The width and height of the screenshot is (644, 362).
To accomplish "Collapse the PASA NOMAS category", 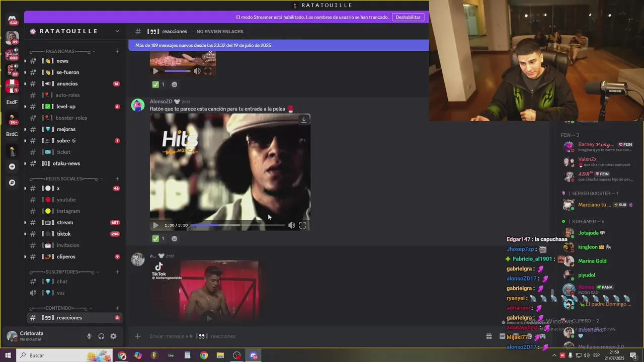I will [x=62, y=51].
